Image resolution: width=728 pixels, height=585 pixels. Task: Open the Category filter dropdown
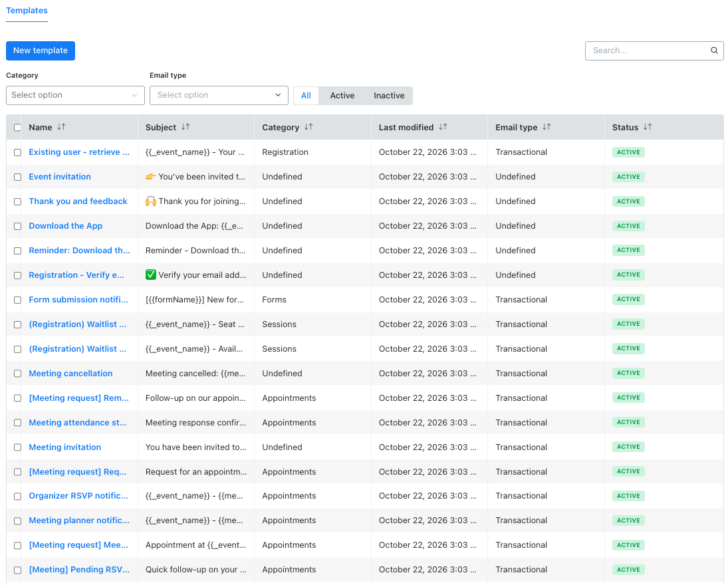(75, 95)
